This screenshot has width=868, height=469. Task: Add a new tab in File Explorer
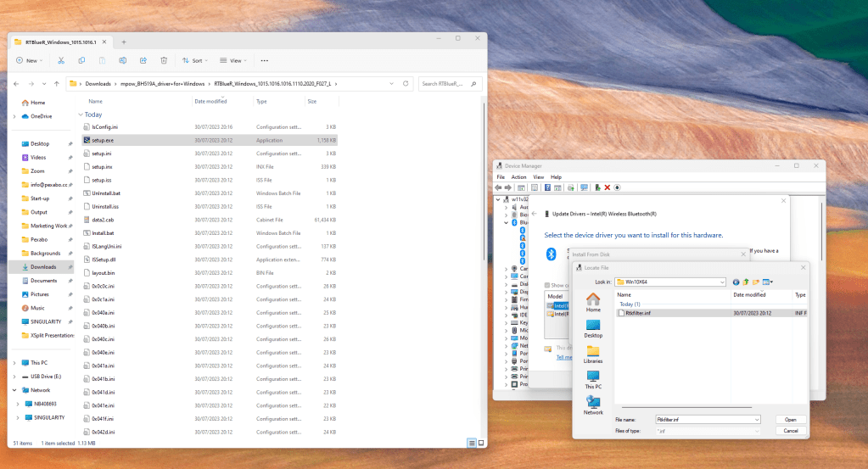(123, 42)
